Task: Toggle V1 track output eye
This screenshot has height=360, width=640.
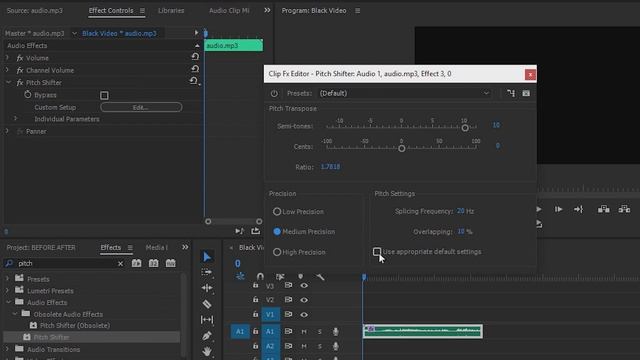Action: coord(304,314)
